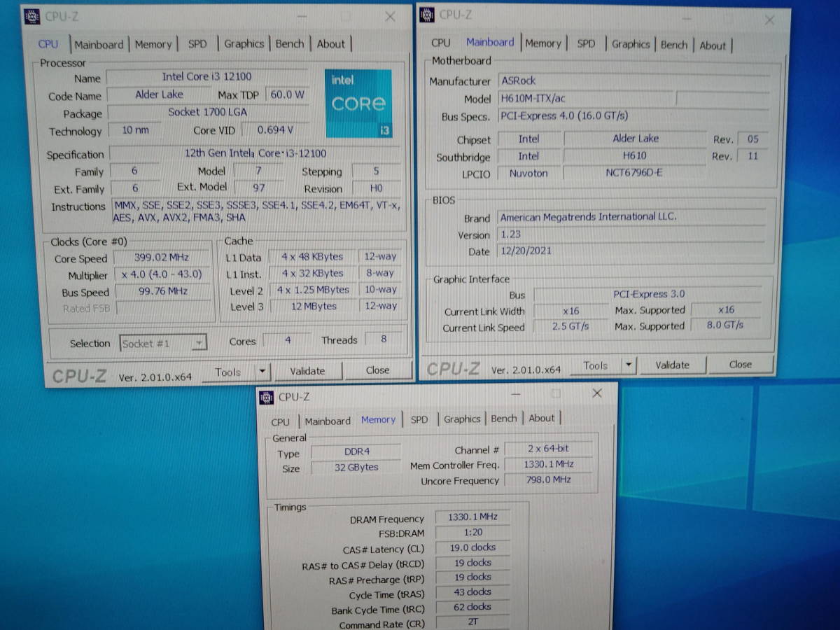Click CPU-Z app icon in CPU window title bar
Image resolution: width=840 pixels, height=630 pixels.
click(32, 15)
